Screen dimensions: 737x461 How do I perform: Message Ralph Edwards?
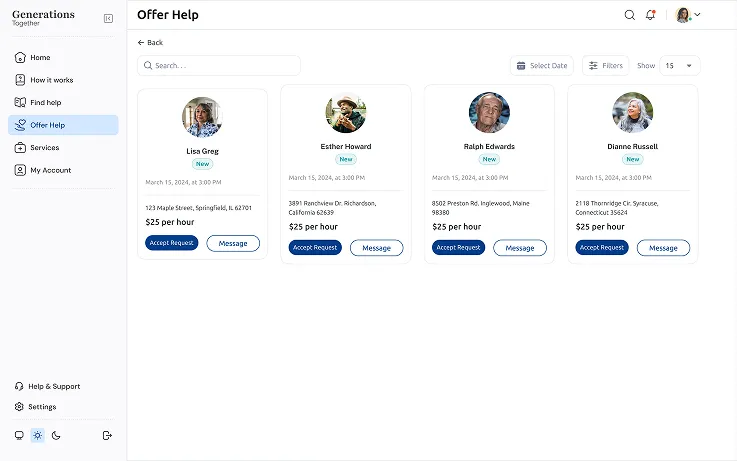tap(520, 248)
